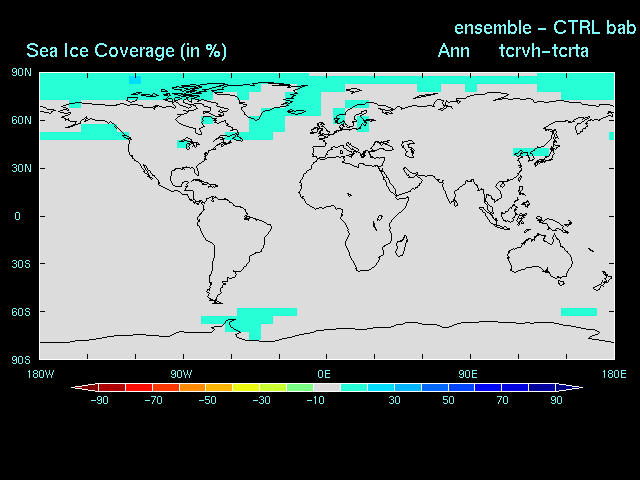This screenshot has height=480, width=640.
Task: Click the 90N latitude axis label
Action: 21,73
